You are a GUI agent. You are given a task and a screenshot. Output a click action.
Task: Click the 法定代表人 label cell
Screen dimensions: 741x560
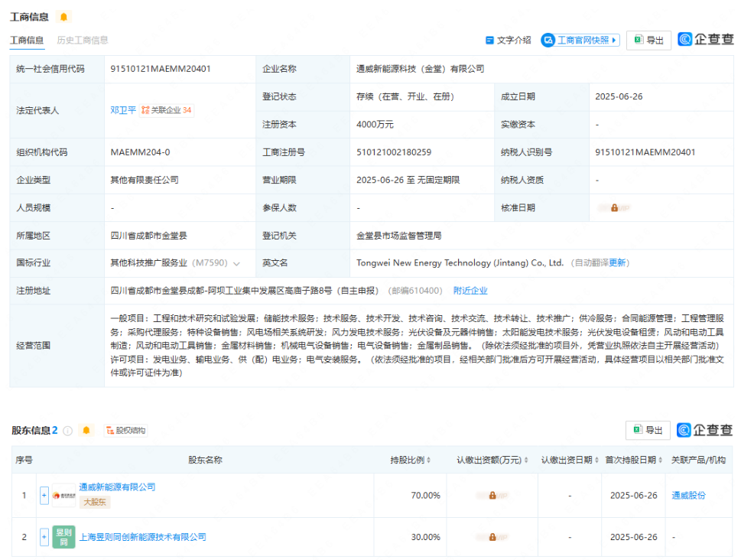click(57, 111)
